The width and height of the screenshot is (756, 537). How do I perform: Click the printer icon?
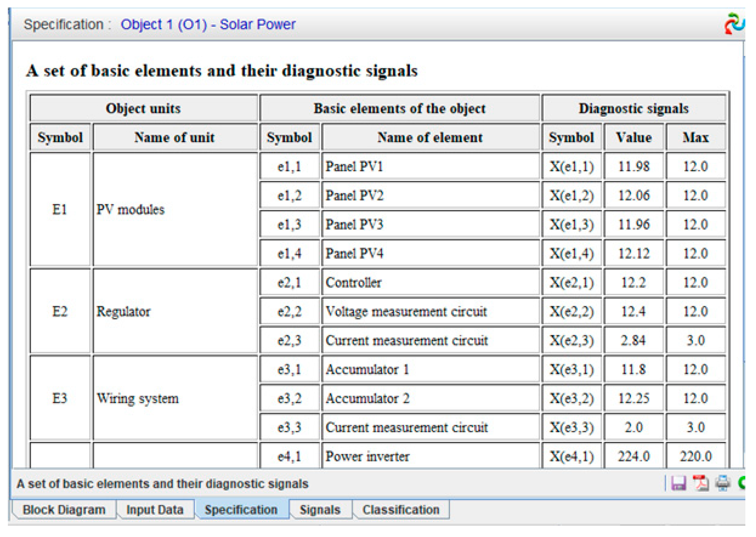point(723,483)
